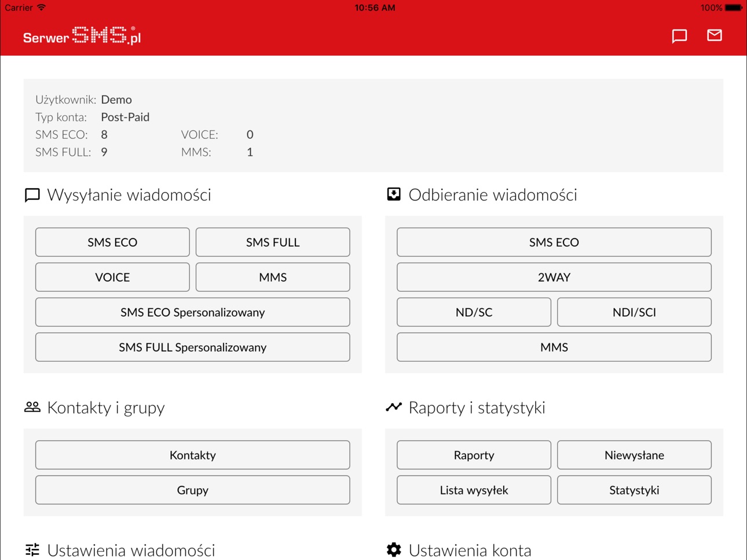Click the Ustawienia konta heading
Screen dimensions: 747x560
coord(470,550)
